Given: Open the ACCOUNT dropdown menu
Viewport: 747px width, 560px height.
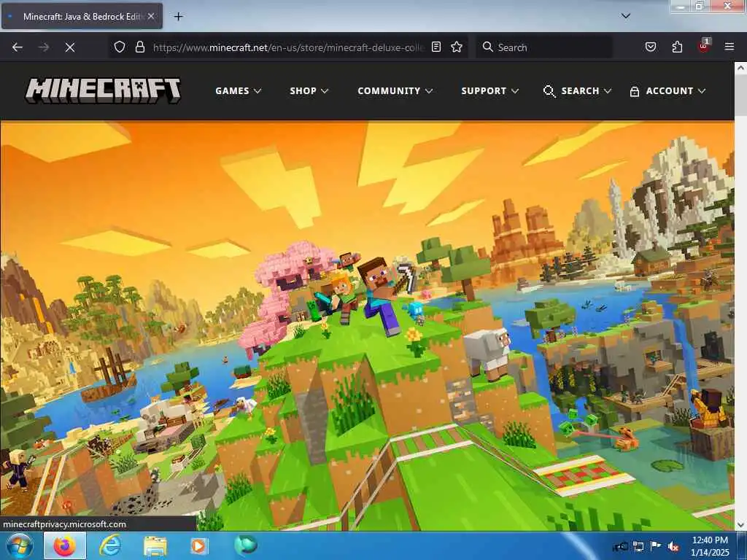Looking at the screenshot, I should point(667,91).
